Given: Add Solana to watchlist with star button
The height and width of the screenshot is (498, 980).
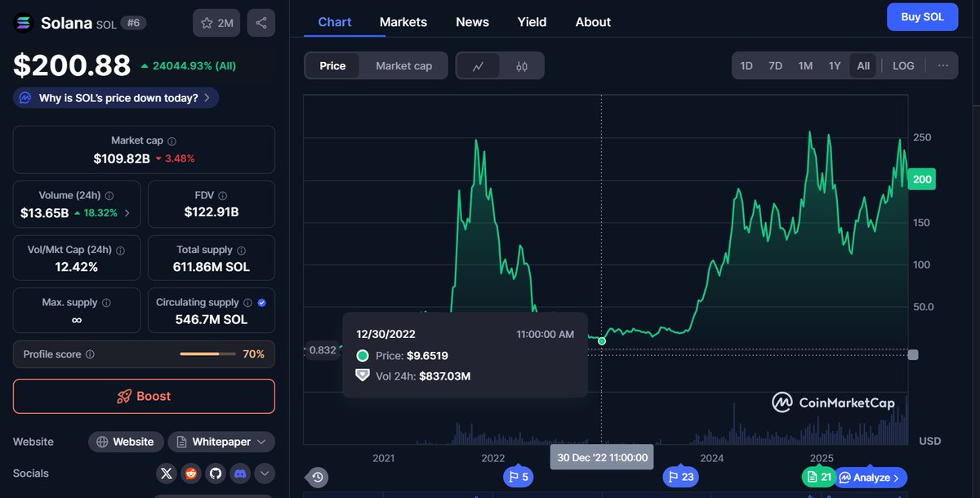Looking at the screenshot, I should (216, 23).
